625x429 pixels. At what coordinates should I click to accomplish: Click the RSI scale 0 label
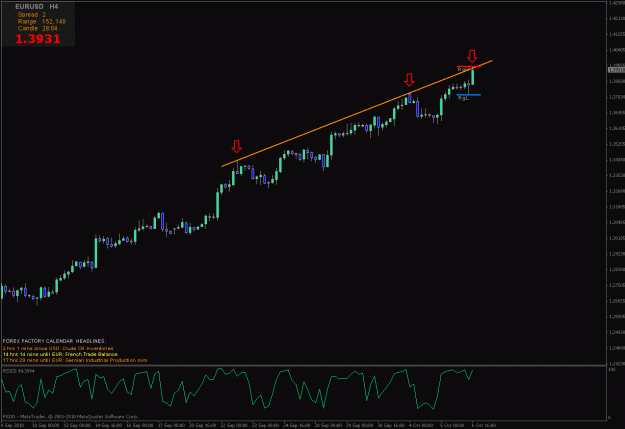point(609,418)
